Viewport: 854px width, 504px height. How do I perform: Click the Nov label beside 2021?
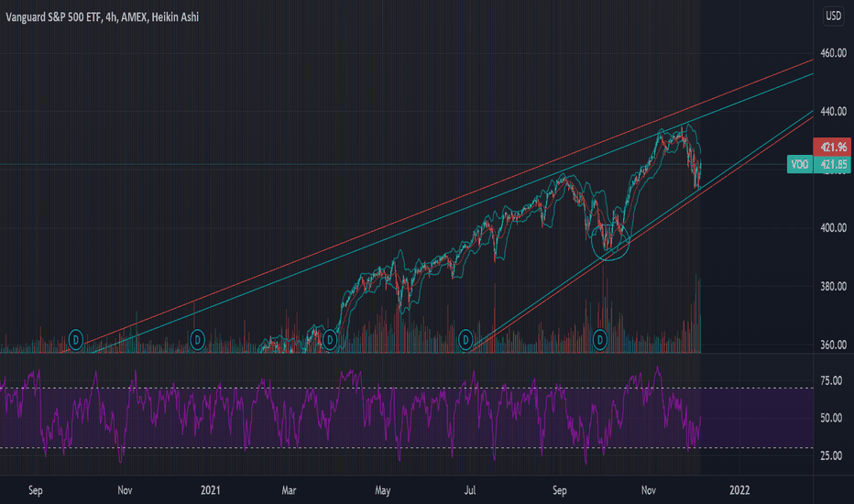(125, 490)
